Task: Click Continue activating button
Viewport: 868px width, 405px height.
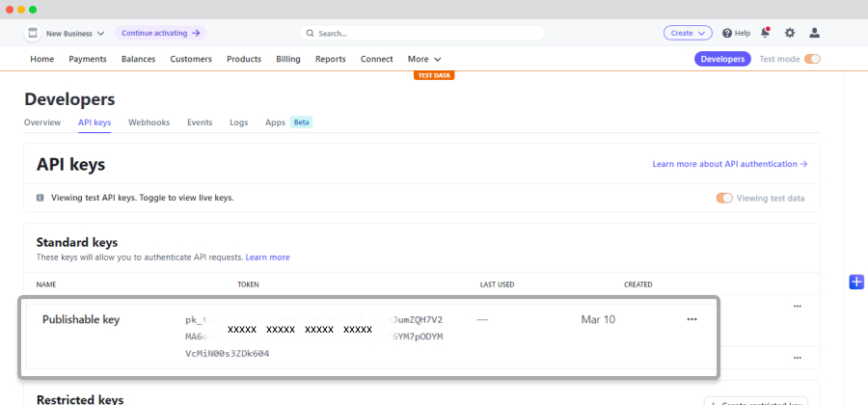Action: [160, 33]
